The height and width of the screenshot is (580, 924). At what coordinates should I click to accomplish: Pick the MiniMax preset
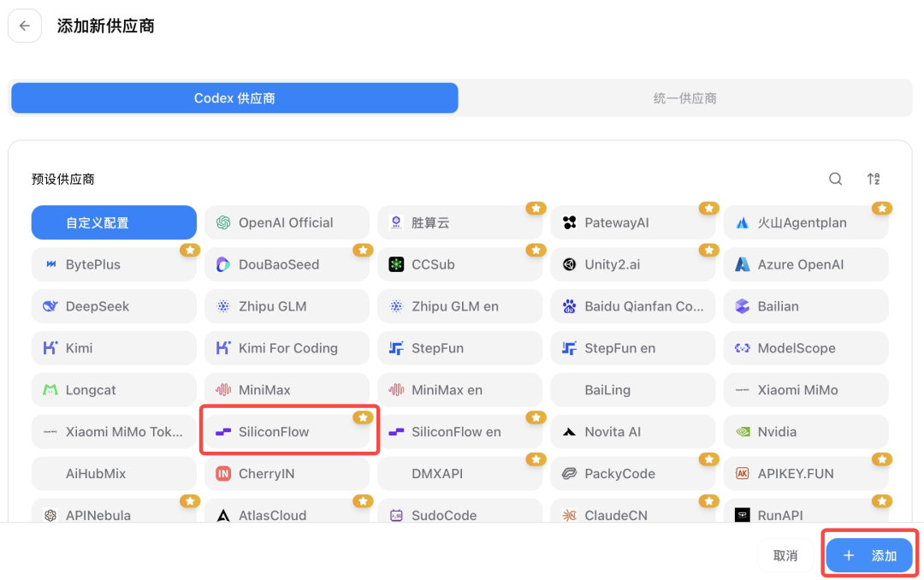pyautogui.click(x=287, y=390)
